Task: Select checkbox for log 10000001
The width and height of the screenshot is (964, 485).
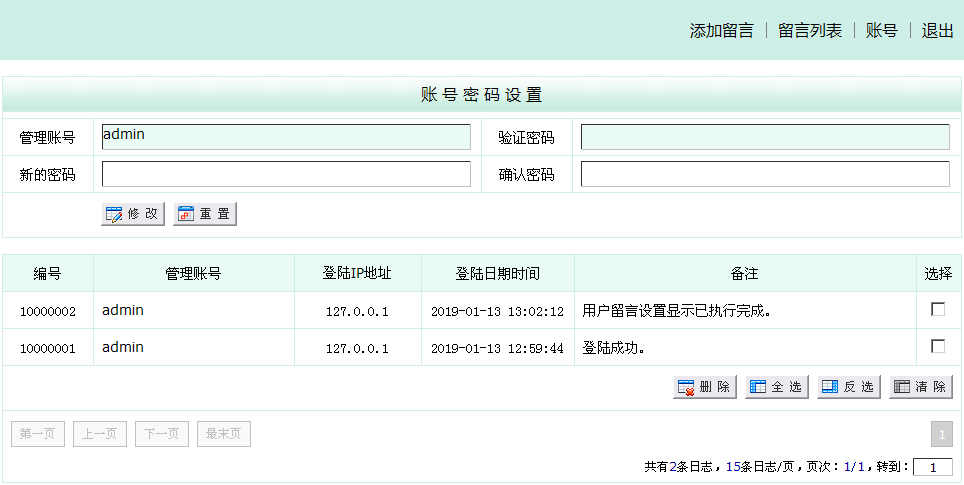Action: tap(938, 346)
